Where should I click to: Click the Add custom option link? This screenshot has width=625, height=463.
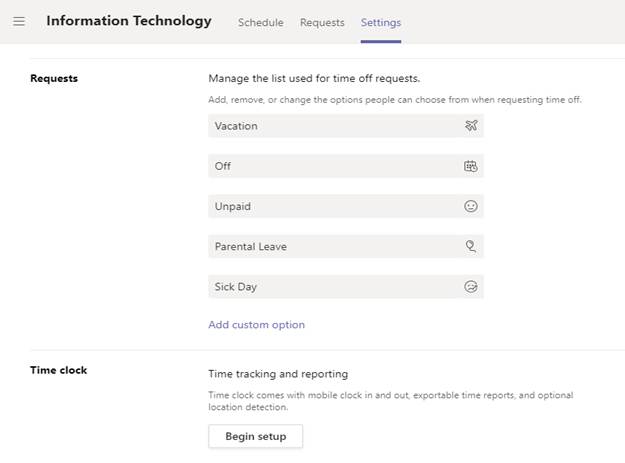pos(256,325)
